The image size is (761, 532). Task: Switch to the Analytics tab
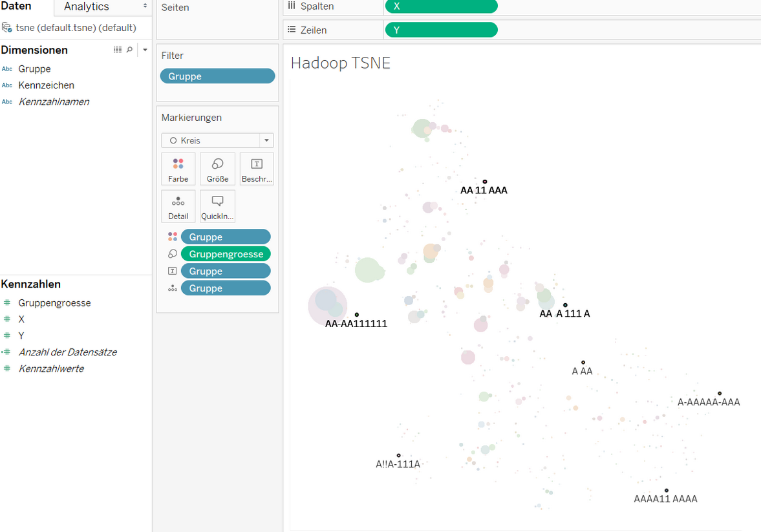click(x=87, y=6)
